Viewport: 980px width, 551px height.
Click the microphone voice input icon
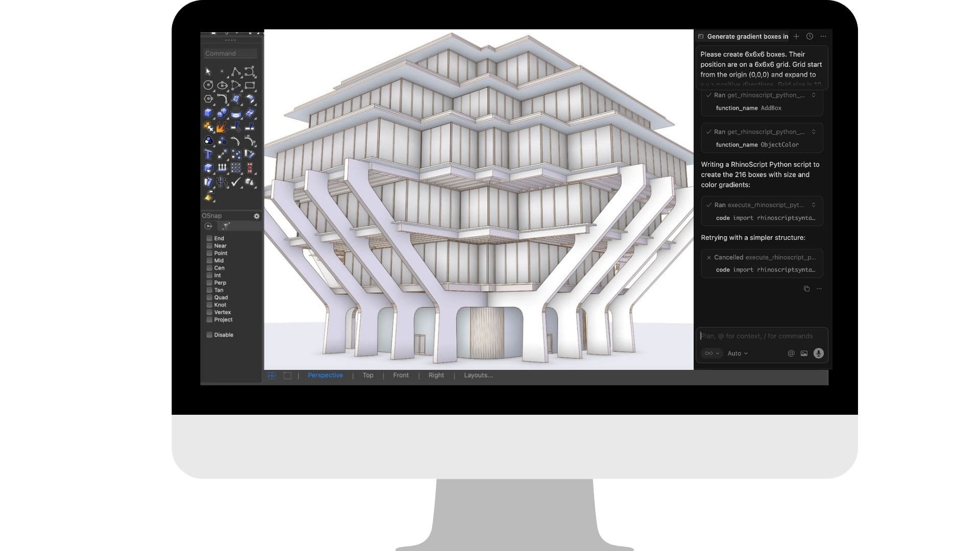(x=818, y=353)
